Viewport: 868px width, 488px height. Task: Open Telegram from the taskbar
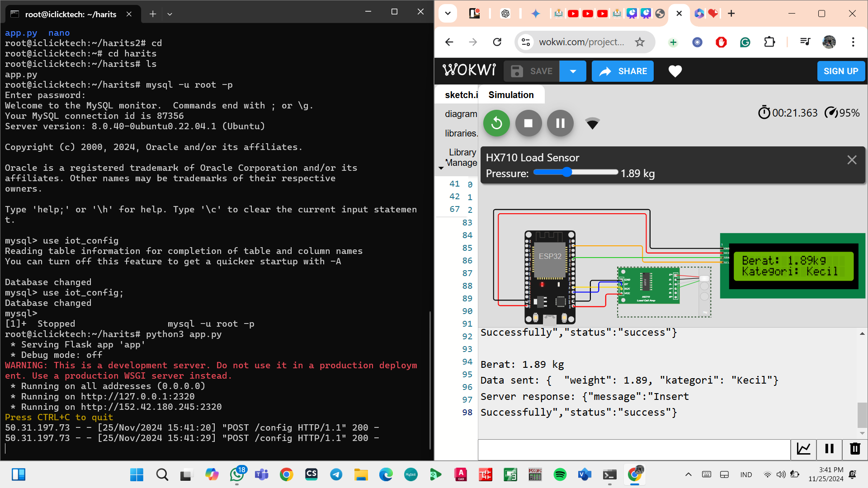click(x=336, y=474)
